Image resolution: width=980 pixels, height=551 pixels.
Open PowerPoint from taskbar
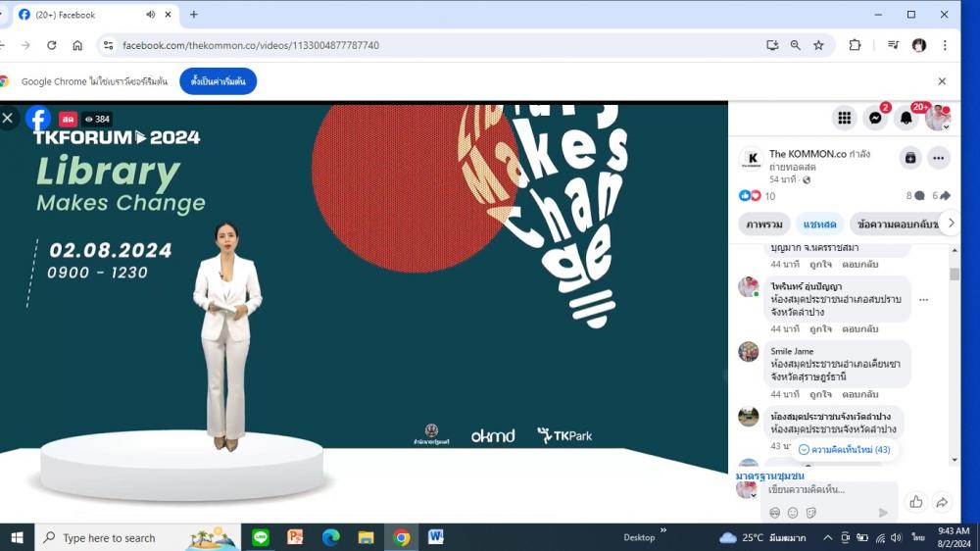pos(296,537)
